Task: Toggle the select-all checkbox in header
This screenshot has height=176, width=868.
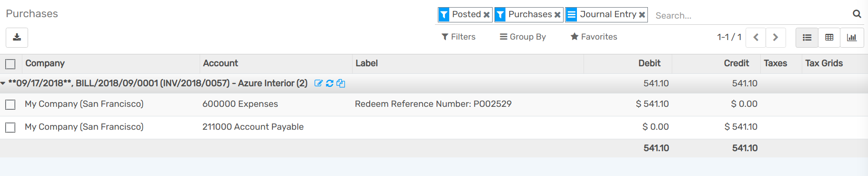Action: [10, 64]
